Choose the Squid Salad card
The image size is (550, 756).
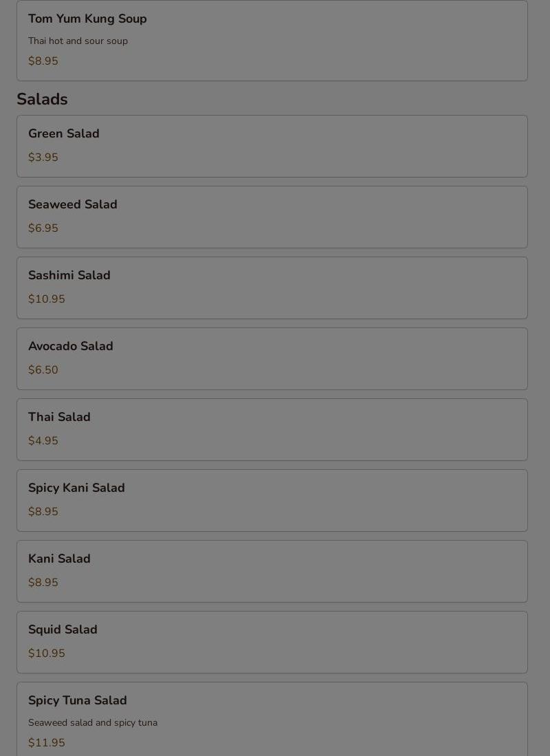(272, 642)
